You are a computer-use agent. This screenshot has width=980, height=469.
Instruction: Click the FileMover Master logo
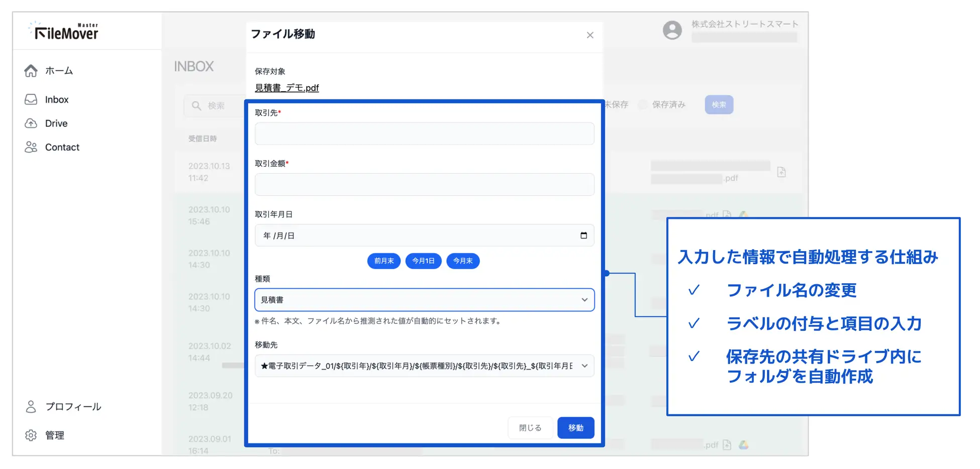65,32
